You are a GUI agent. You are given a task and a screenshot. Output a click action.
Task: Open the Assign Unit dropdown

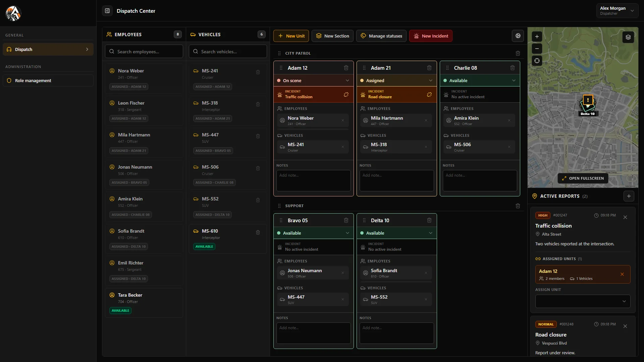[x=583, y=301]
